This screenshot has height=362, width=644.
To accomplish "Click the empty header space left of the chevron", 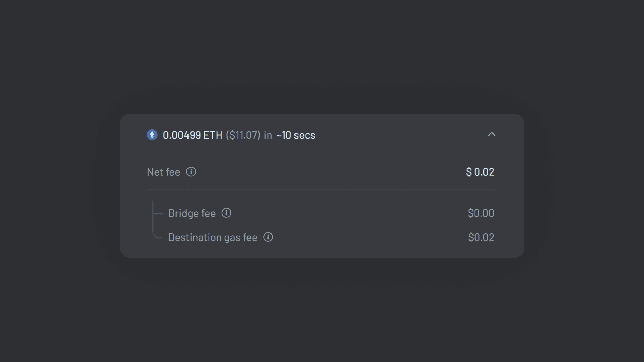I will [402, 135].
